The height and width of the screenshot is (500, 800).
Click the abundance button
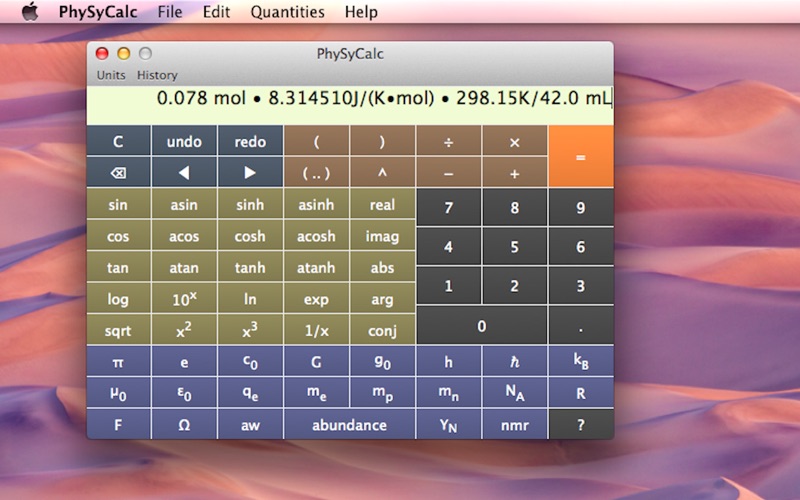tap(349, 424)
